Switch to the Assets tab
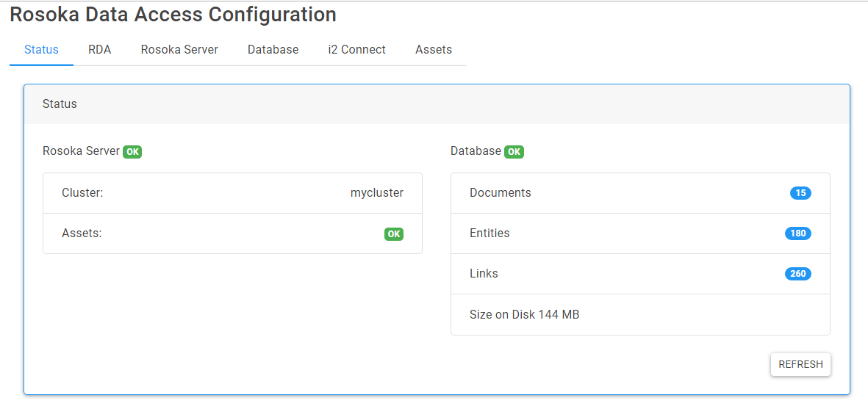Screen dimensions: 868x417 point(434,50)
